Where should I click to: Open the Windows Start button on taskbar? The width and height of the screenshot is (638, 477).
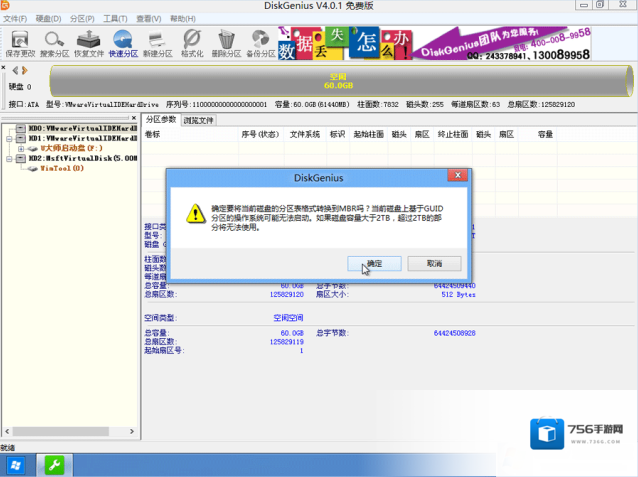[16, 465]
